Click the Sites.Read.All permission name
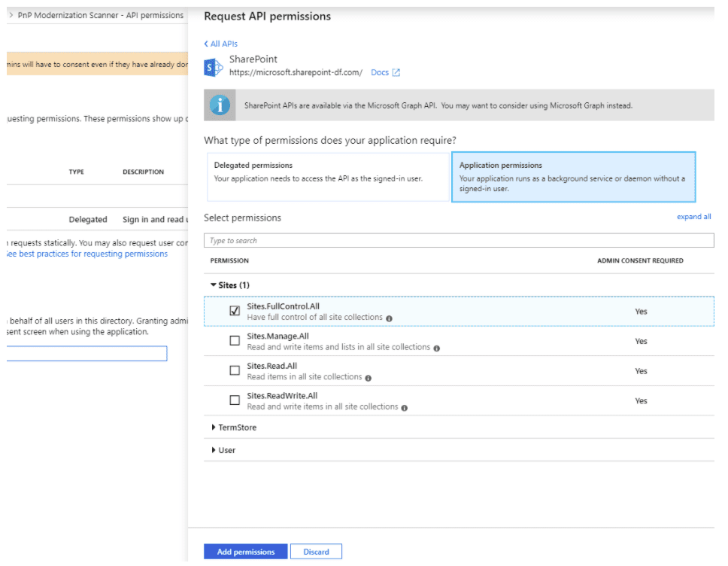 coord(272,366)
